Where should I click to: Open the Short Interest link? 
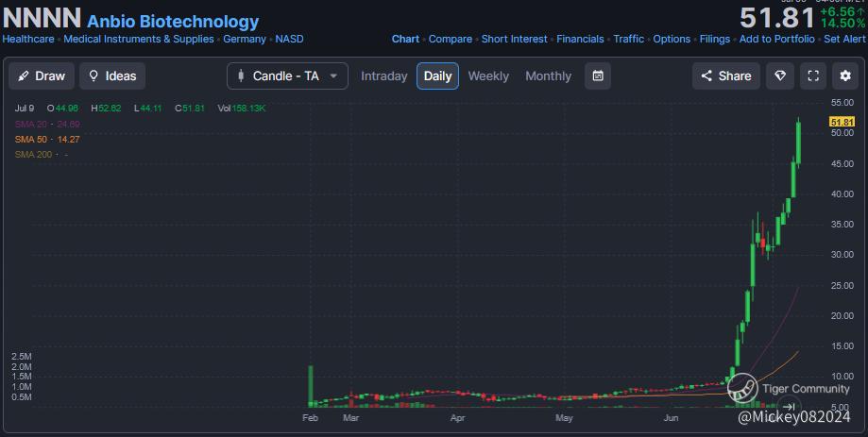pos(514,39)
